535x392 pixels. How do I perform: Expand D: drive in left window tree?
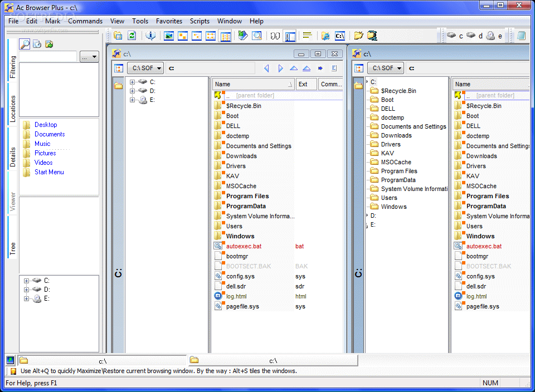(132, 91)
